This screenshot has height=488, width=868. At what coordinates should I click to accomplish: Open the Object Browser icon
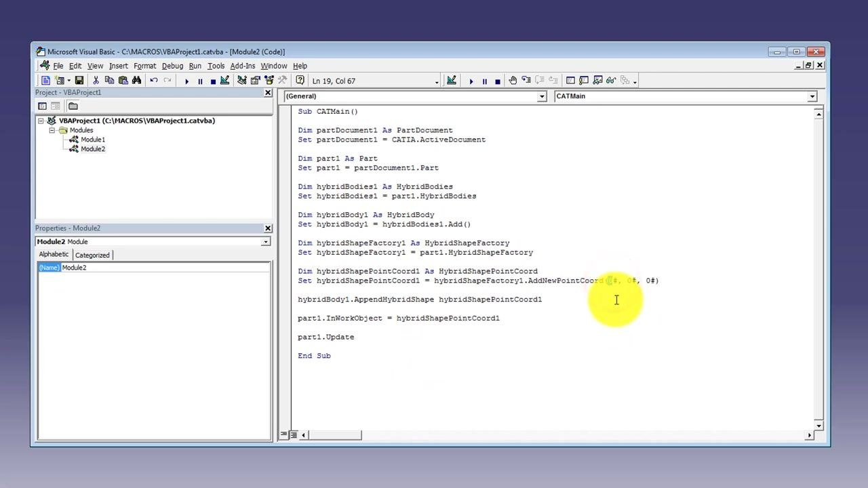(x=269, y=81)
